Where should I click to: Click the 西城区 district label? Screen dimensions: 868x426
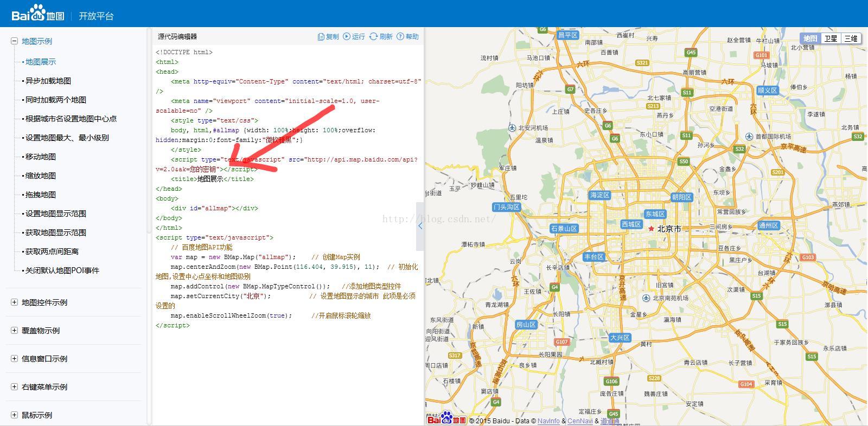pos(631,224)
